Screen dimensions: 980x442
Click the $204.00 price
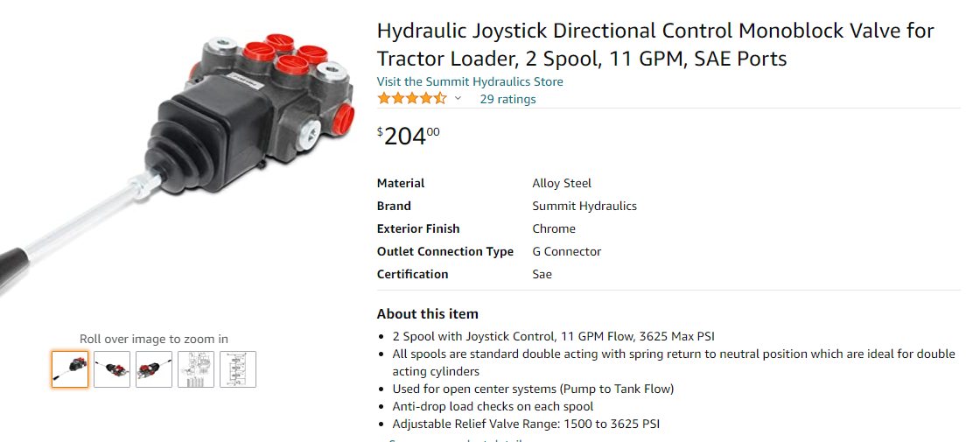tap(409, 136)
